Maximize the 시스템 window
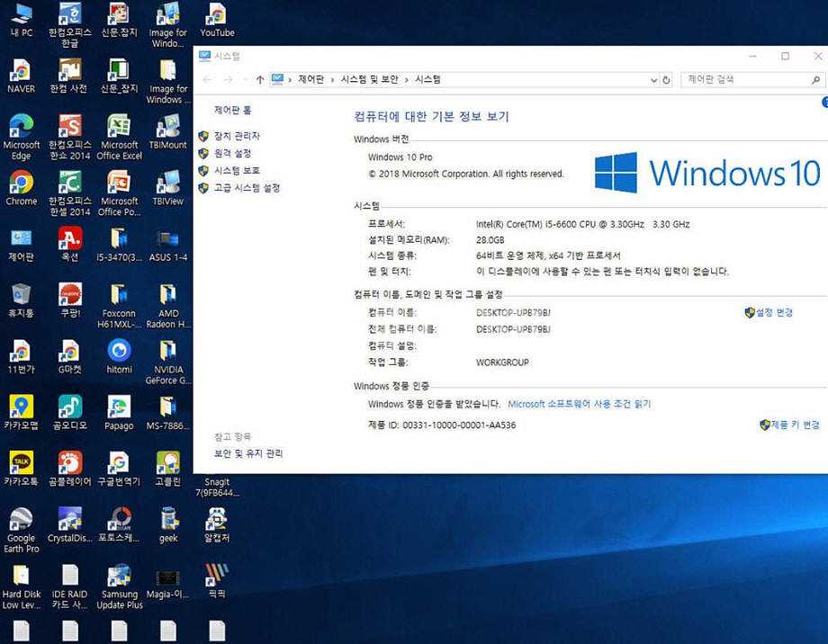Viewport: 828px width, 644px height. [x=785, y=56]
